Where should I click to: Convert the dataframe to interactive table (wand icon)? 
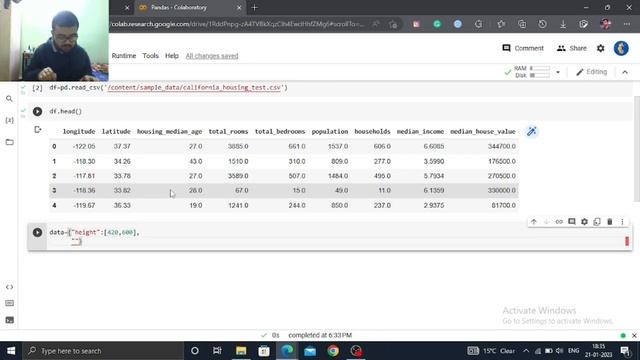pos(531,131)
